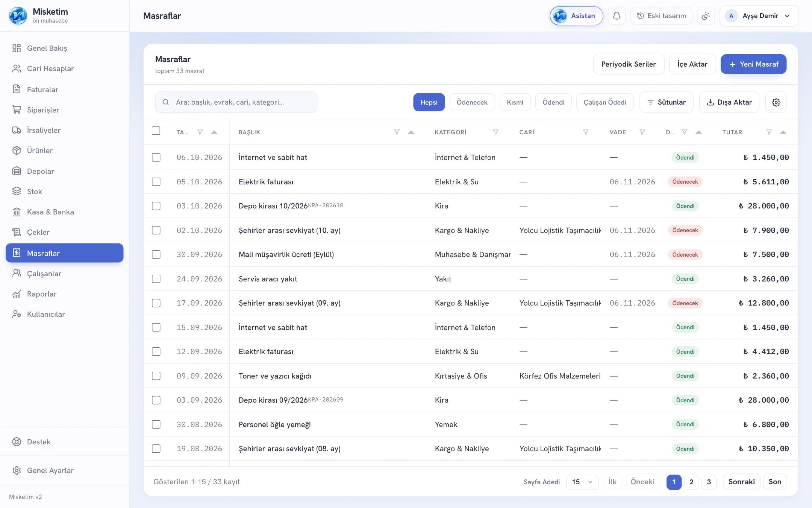Check row for Depo kirası 10/2026
Viewport: 812px width, 508px height.
[156, 206]
